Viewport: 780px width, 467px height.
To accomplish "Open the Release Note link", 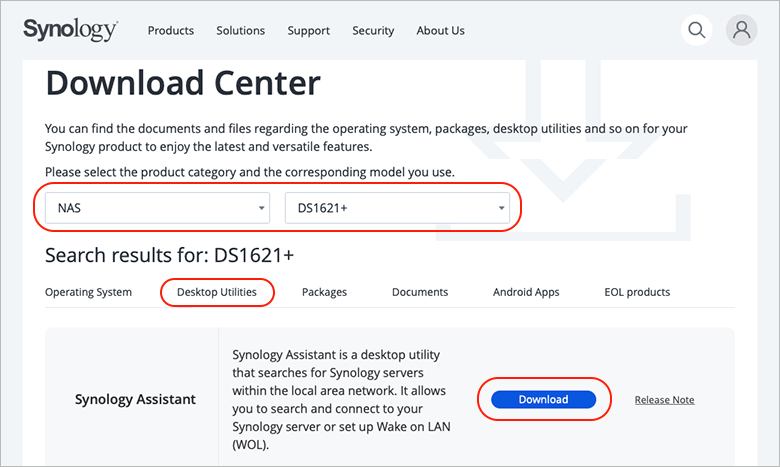I will pos(665,400).
